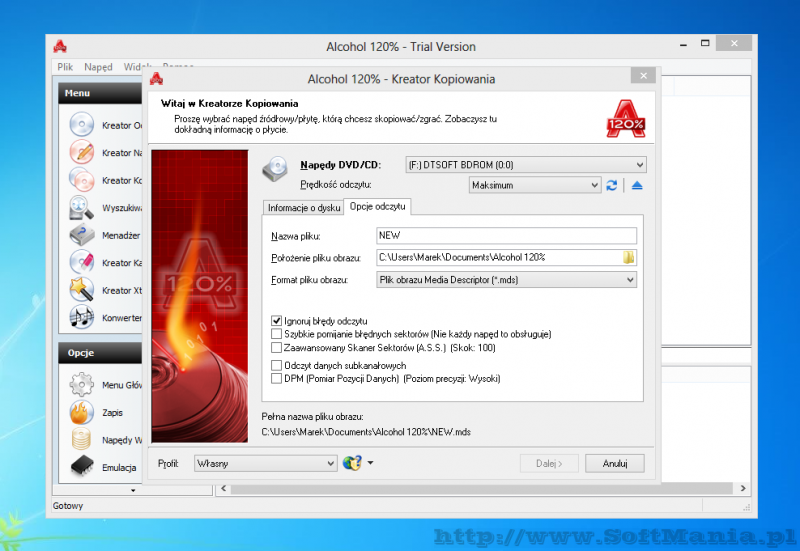This screenshot has width=800, height=551.
Task: Click the Dalej button
Action: pos(549,463)
